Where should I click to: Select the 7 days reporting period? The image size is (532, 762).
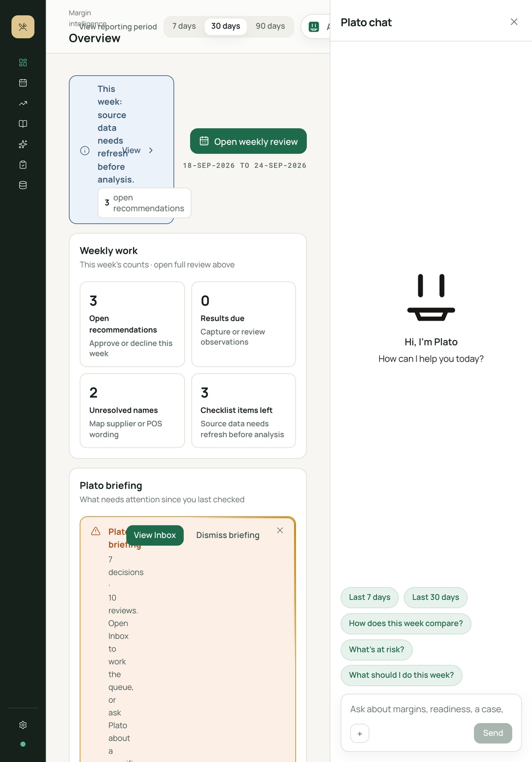[x=184, y=26]
